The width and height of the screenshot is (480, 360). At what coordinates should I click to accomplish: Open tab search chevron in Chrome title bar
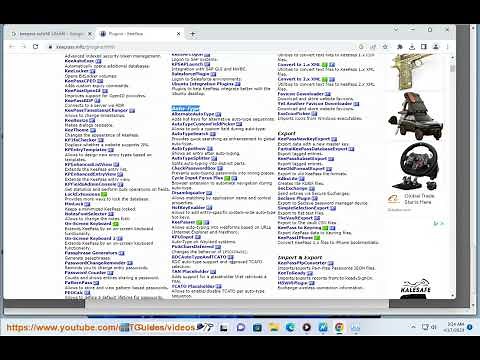coord(396,29)
